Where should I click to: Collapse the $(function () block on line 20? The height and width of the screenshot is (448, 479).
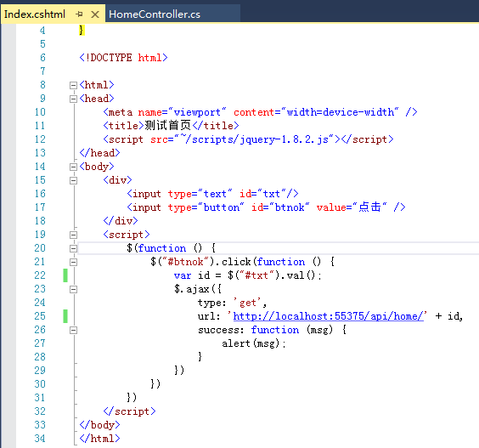73,248
